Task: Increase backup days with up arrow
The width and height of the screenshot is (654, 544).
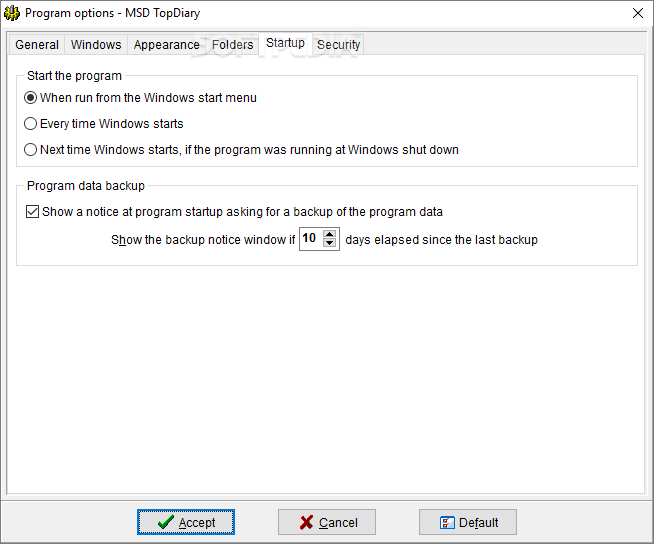Action: (330, 234)
